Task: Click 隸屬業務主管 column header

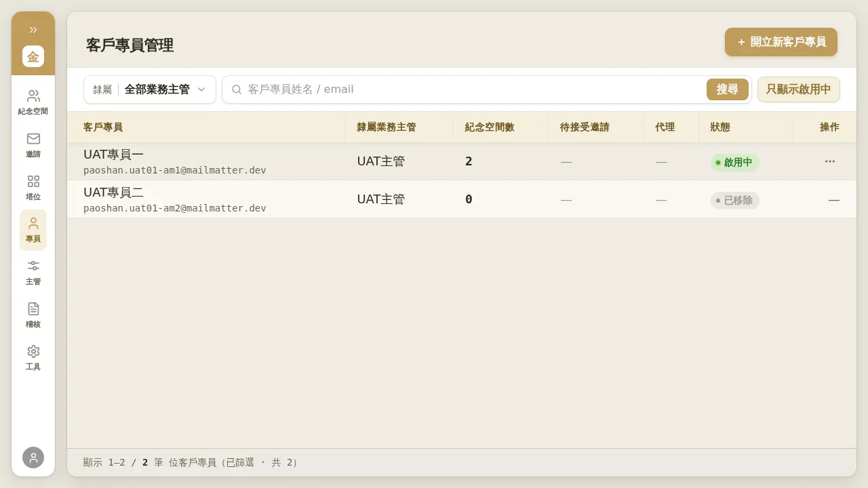Action: [387, 127]
